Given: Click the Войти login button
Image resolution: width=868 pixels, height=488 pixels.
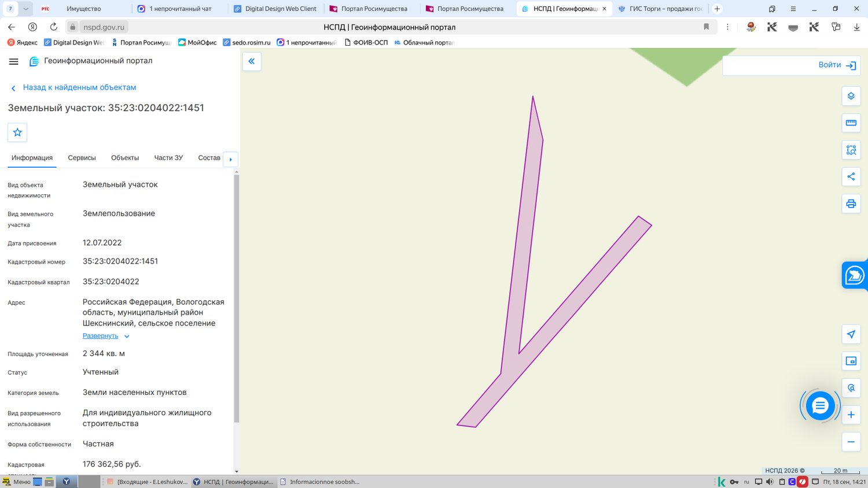Looking at the screenshot, I should tap(837, 65).
